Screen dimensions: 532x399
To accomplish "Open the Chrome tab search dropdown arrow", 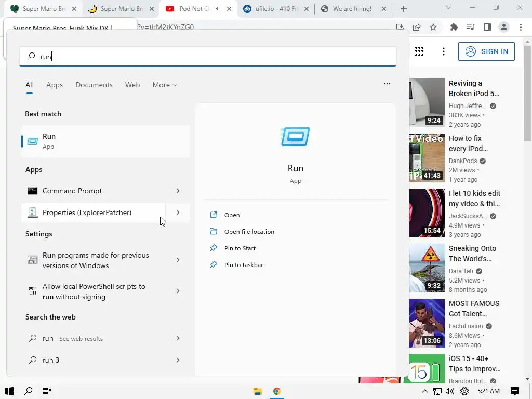I will pyautogui.click(x=448, y=7).
